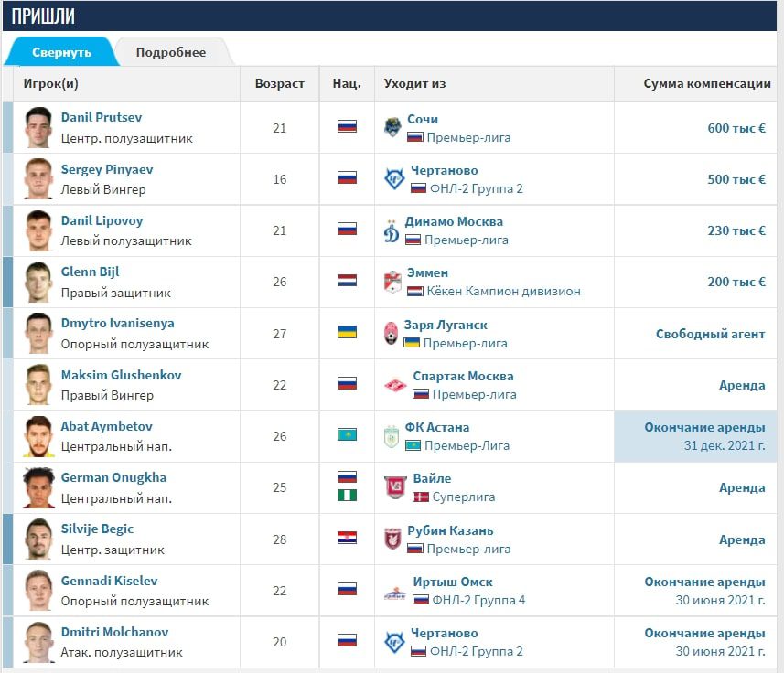Open Чертаново club link in Pinyaev row
The height and width of the screenshot is (673, 784).
coord(444,170)
